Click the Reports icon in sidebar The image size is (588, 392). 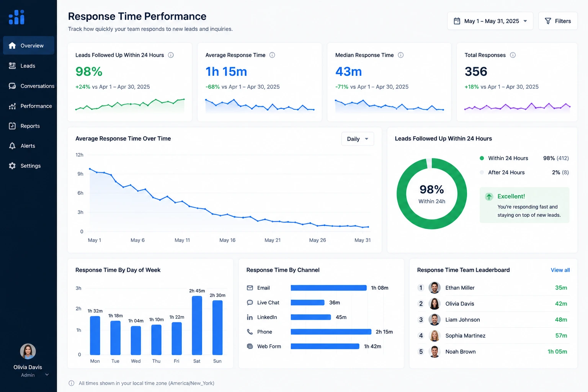[x=12, y=126]
